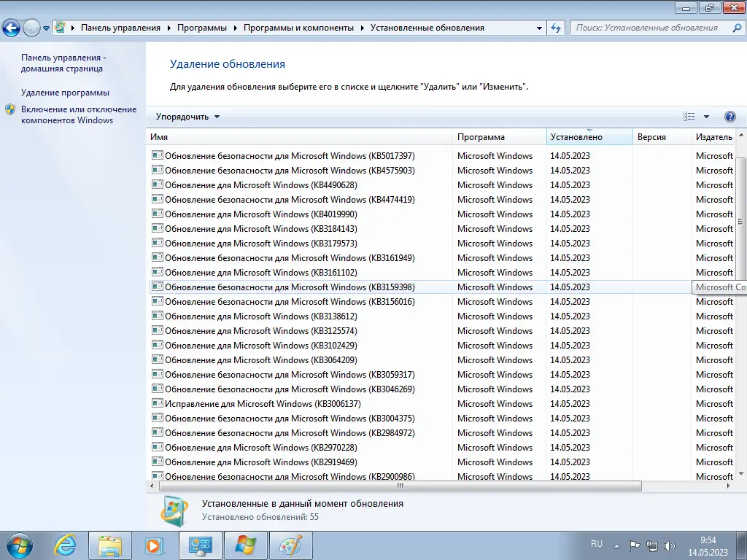747x560 pixels.
Task: Click the magnifier search icon
Action: pos(737,28)
